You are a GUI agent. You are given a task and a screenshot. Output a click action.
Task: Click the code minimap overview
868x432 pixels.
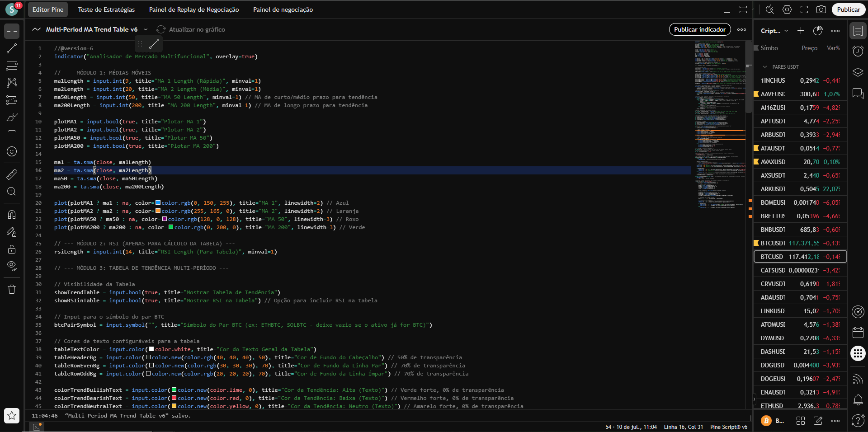[720, 124]
